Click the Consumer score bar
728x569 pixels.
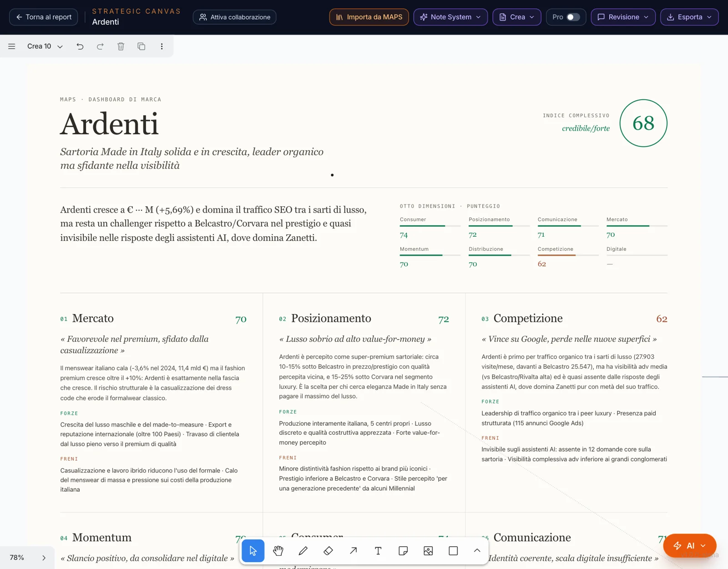click(x=430, y=226)
